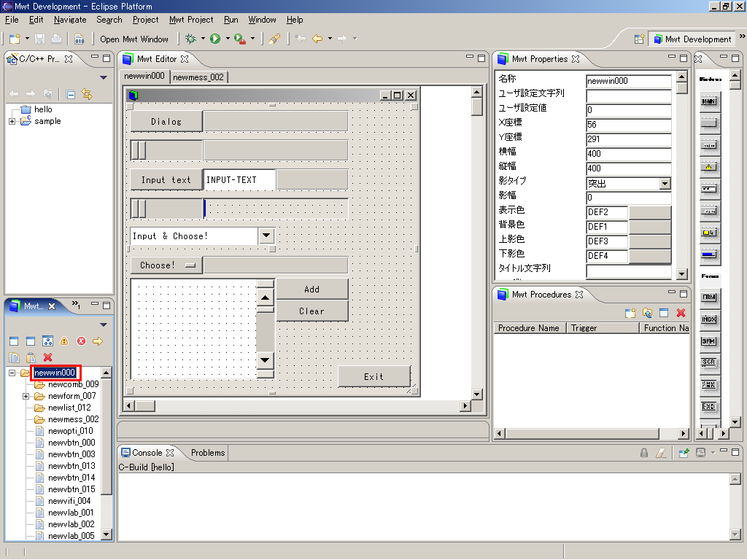Viewport: 747px width, 560px height.
Task: Click color swatch next to DEF2 表示色
Action: [x=650, y=212]
